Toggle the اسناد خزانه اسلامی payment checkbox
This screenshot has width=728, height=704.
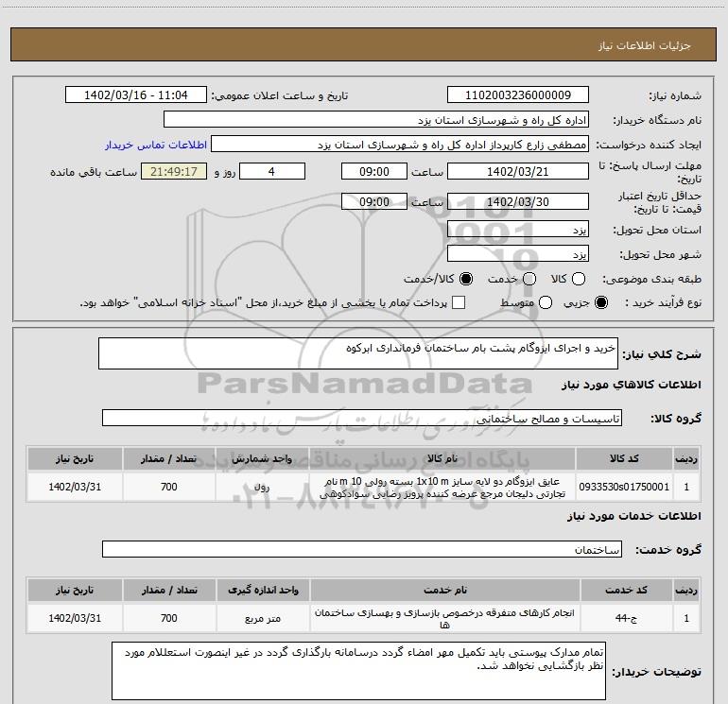pos(459,302)
